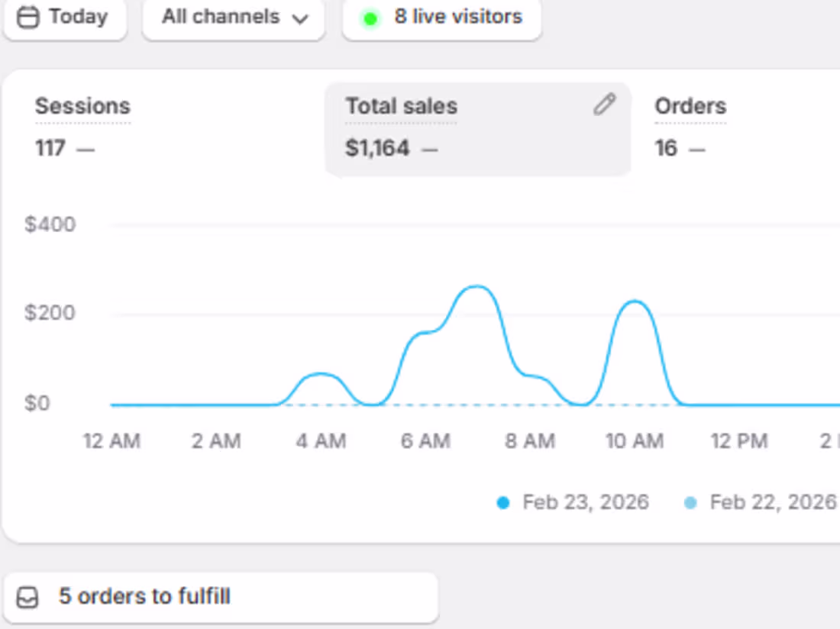The image size is (840, 629).
Task: Click the chart peak at 10 AM
Action: tap(634, 302)
